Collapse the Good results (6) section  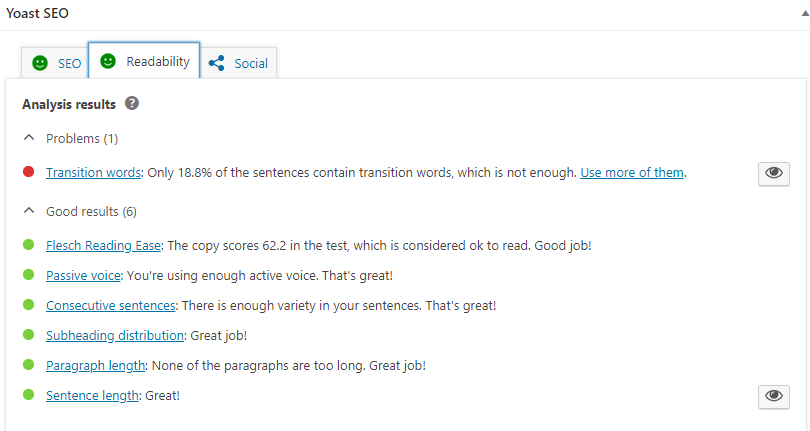click(29, 211)
